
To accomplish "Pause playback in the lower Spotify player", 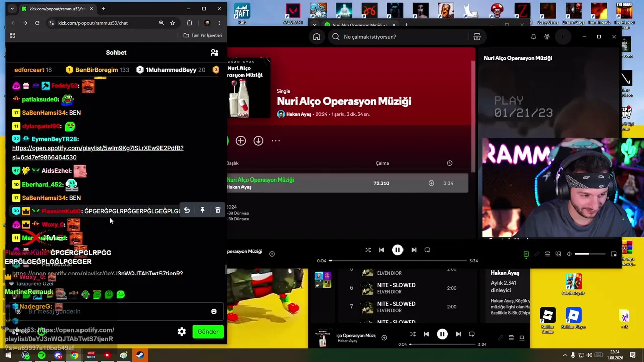I will (x=442, y=334).
